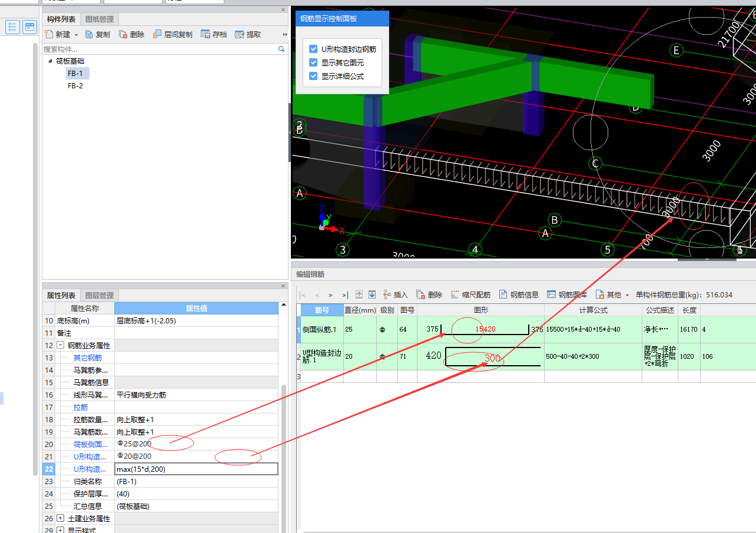Go to first rebar row navigation arrow
The height and width of the screenshot is (533, 756).
(303, 294)
